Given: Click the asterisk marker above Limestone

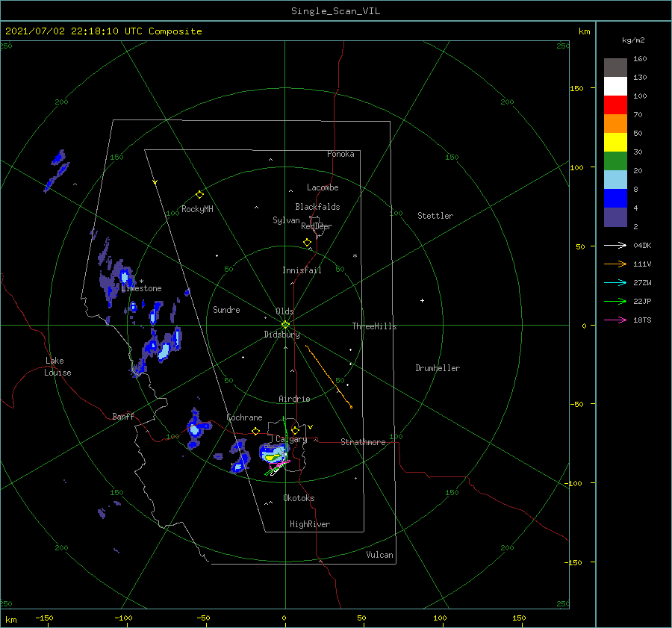Looking at the screenshot, I should (141, 282).
